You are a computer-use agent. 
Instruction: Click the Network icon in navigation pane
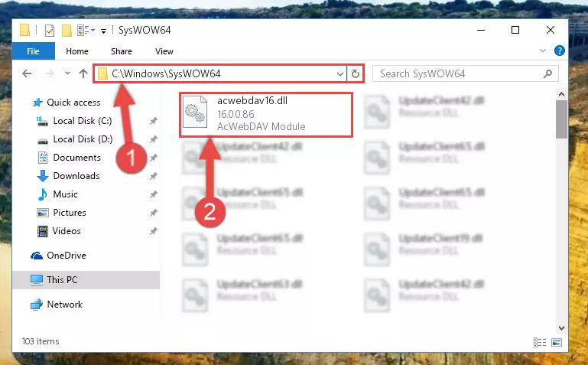tap(37, 305)
